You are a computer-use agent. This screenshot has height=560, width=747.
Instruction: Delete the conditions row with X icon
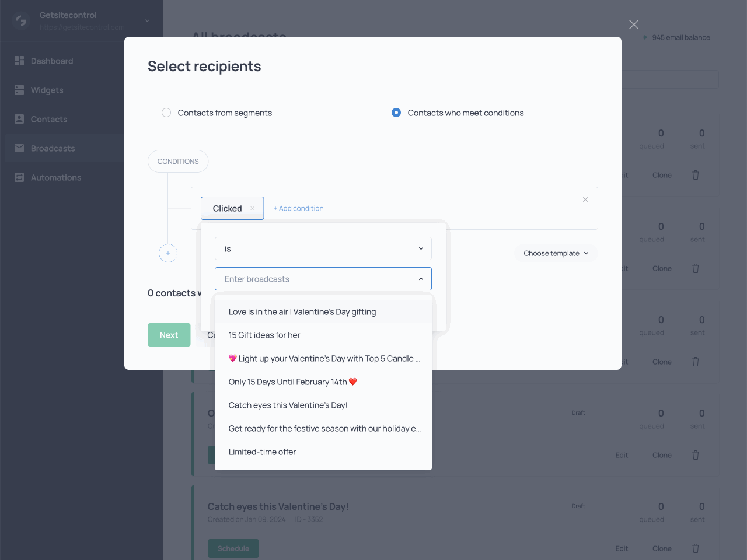click(x=585, y=199)
